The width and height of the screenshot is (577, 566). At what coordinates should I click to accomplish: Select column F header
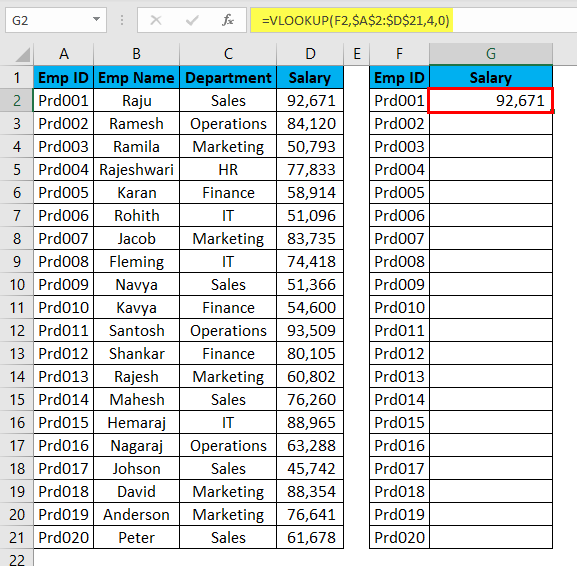pos(399,54)
